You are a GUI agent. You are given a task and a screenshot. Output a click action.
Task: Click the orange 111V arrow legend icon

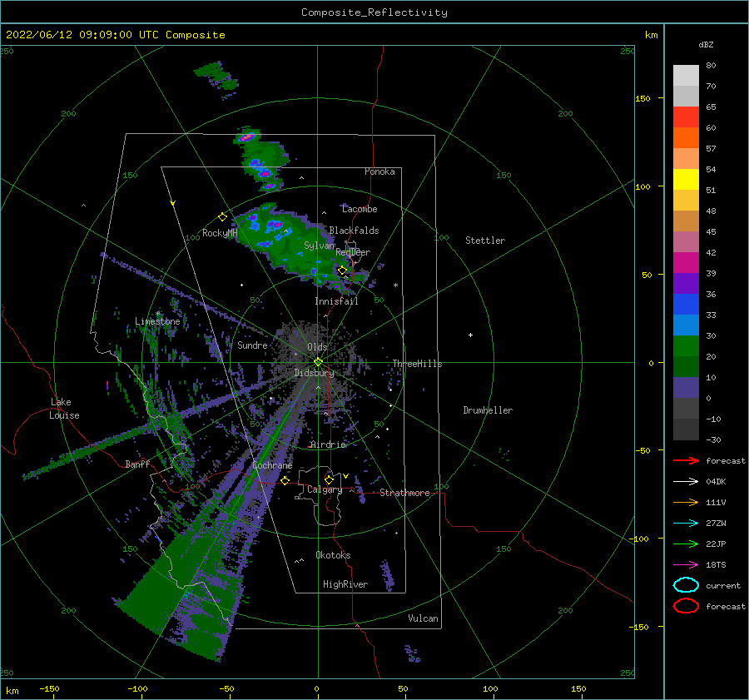tap(686, 502)
